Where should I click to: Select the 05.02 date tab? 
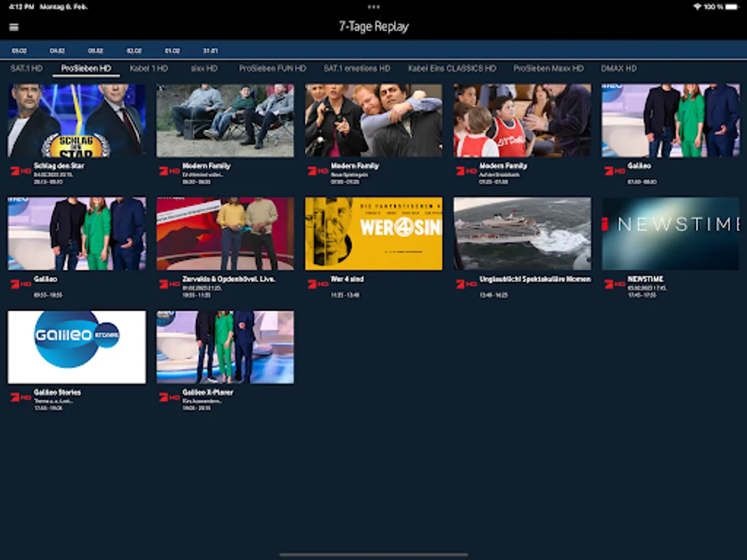(x=19, y=50)
